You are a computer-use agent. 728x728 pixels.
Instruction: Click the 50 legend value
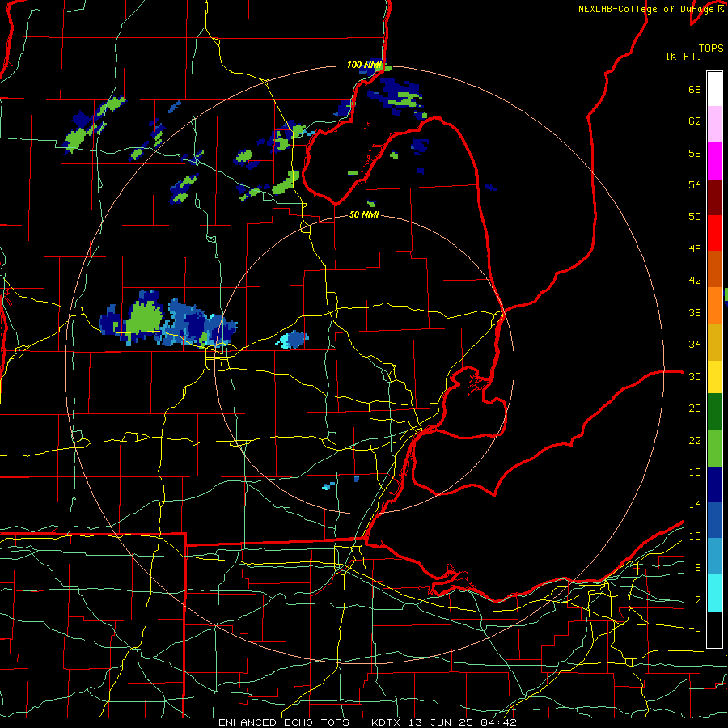(x=695, y=217)
